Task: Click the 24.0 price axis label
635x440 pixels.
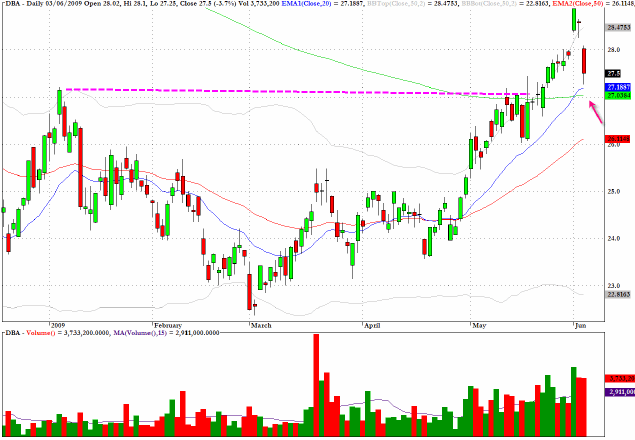Action: (x=614, y=238)
